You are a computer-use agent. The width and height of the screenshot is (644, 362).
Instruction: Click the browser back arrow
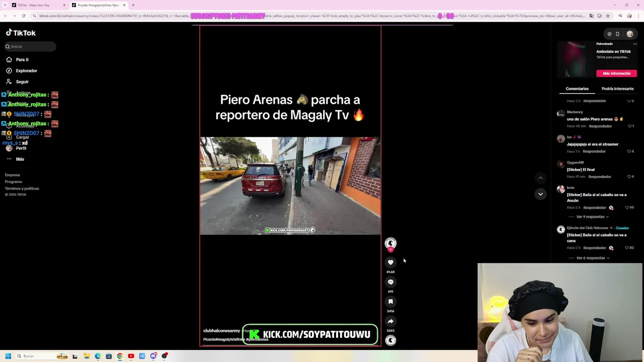[5, 16]
